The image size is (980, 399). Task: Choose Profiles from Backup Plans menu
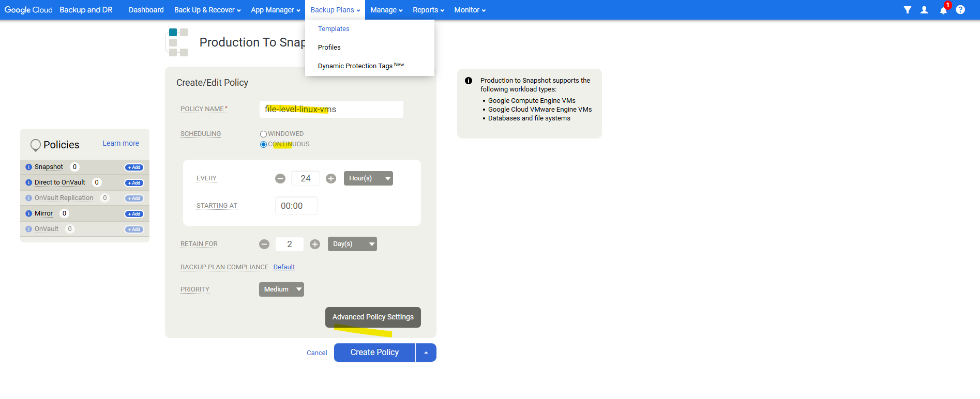(329, 48)
